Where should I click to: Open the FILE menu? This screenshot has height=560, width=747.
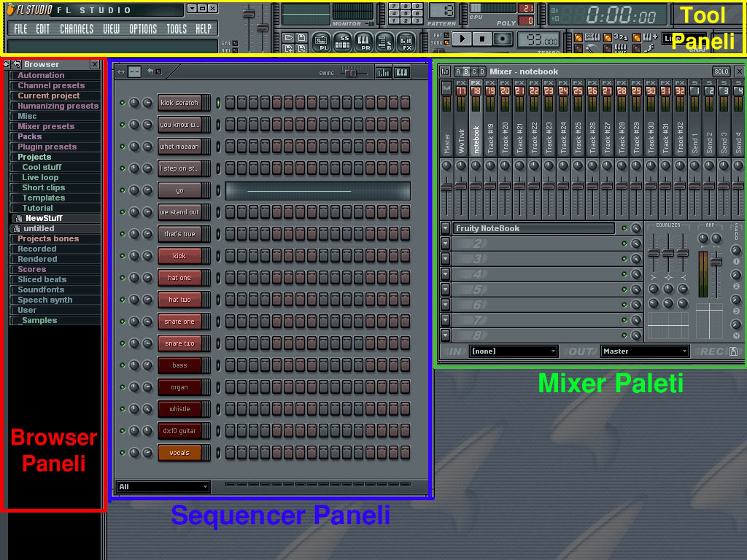(20, 29)
